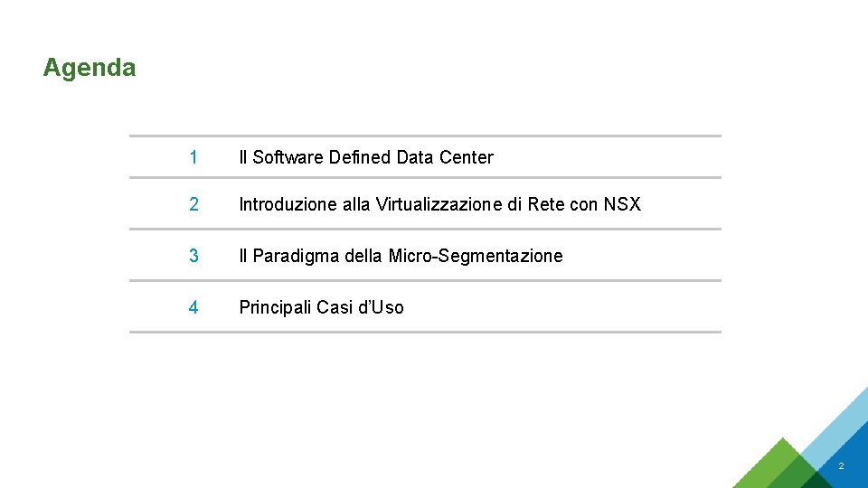868x488 pixels.
Task: Open Il Software Defined Data Center item
Action: pos(366,157)
